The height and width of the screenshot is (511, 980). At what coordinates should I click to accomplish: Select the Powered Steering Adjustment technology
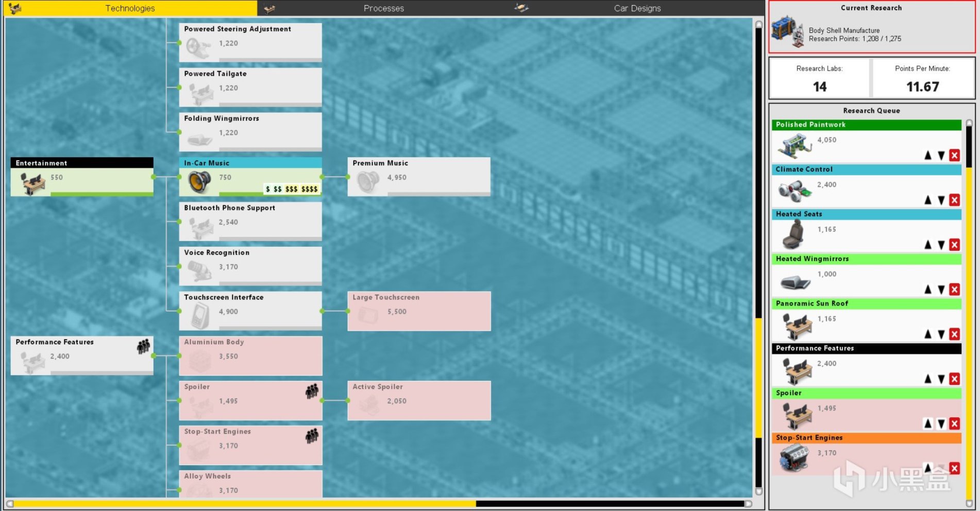250,42
